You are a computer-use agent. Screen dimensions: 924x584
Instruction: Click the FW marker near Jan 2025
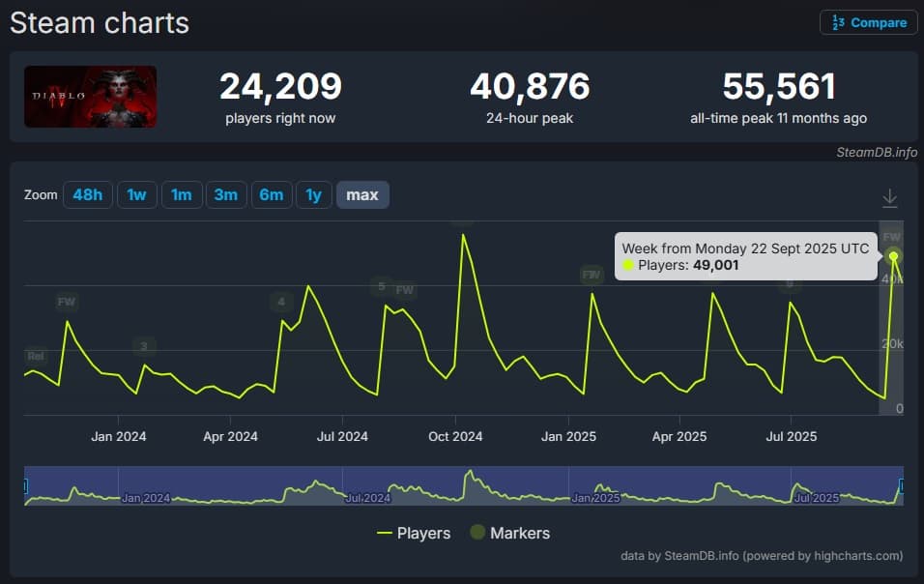click(592, 275)
